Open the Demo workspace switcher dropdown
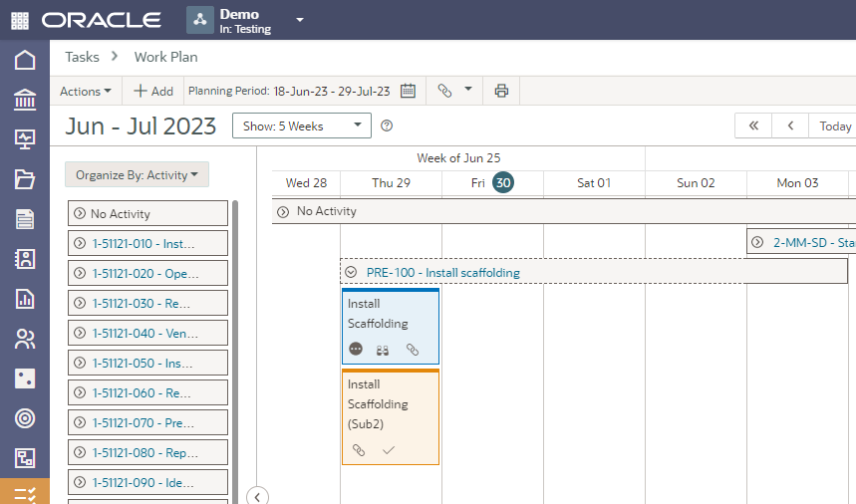The image size is (856, 504). 300,20
